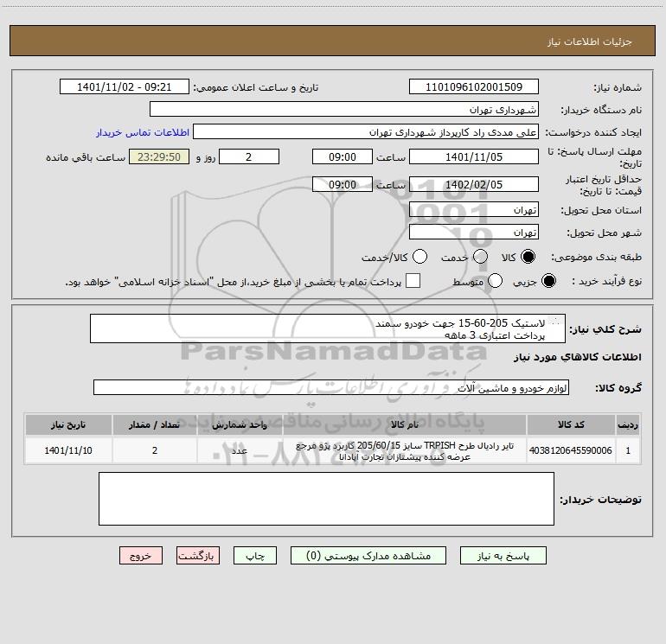This screenshot has height=644, width=666.
Task: Click the جزئیات اطلاعات نیاز header title
Action: 589,41
